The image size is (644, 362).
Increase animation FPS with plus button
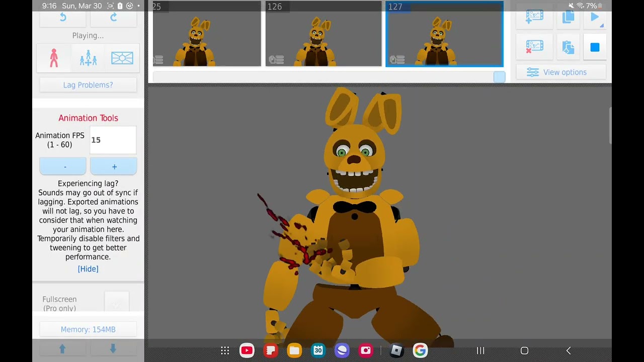click(114, 166)
